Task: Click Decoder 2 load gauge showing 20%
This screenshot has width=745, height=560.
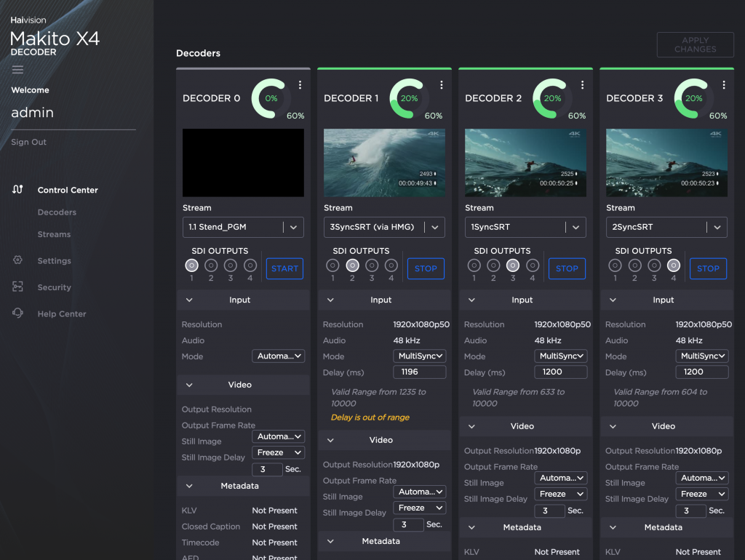Action: coord(552,98)
